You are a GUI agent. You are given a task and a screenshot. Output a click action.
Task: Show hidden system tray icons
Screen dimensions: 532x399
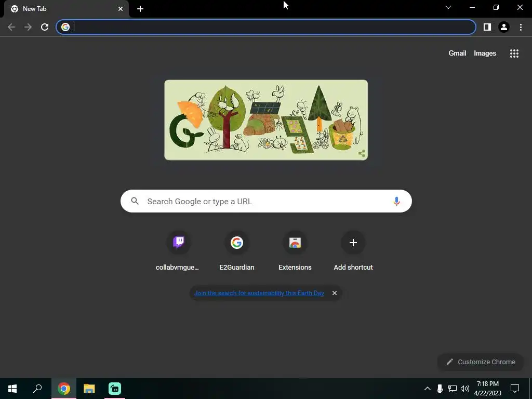(428, 389)
